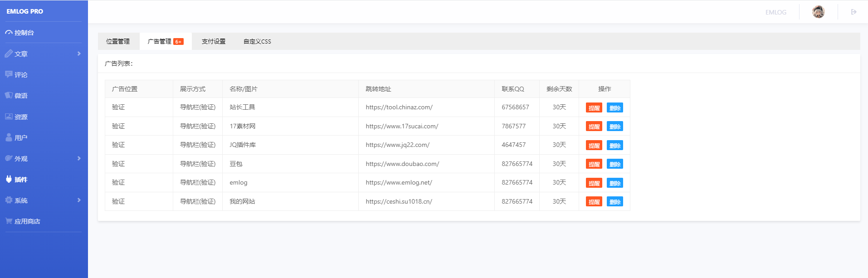Open 微语 in the sidebar
868x278 pixels.
coord(21,96)
